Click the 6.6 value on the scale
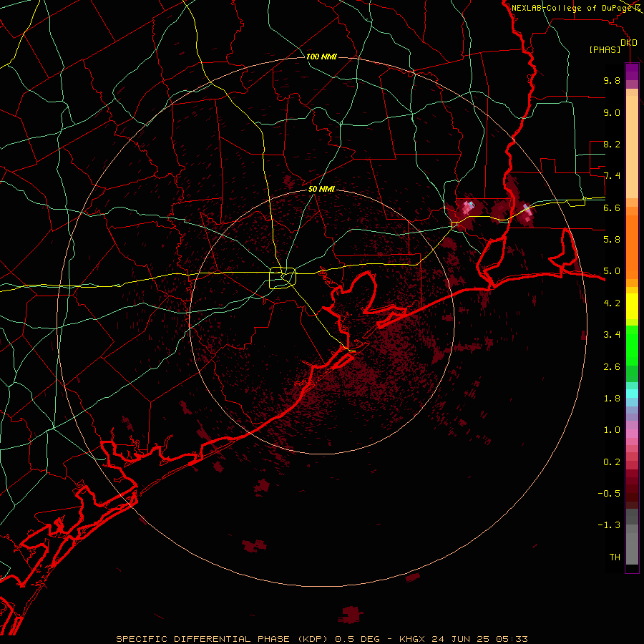644x644 pixels. tap(612, 208)
